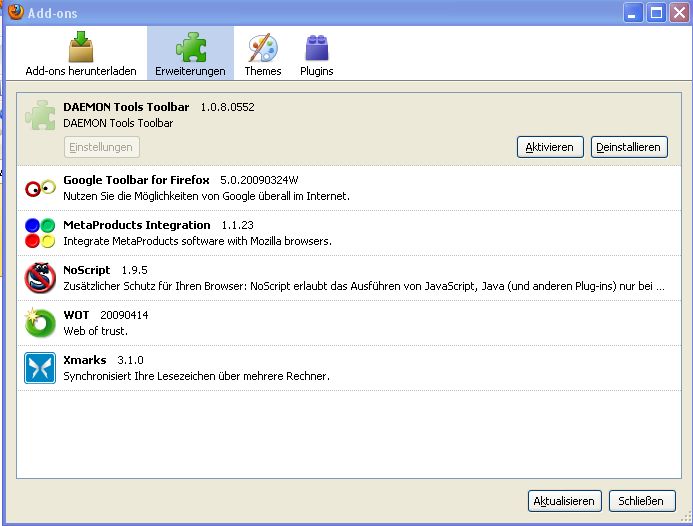The image size is (693, 526).
Task: Click the green puzzle piece Erweiterungen icon
Action: tap(191, 47)
